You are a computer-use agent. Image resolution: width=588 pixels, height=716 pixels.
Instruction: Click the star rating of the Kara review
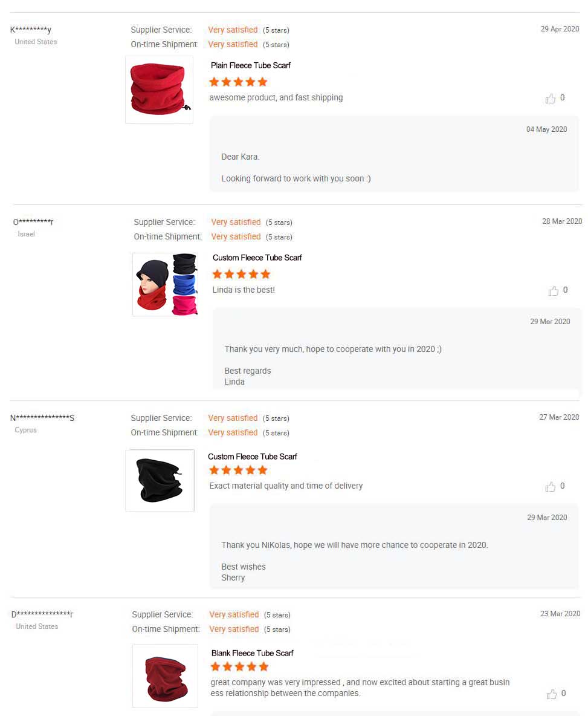(238, 82)
